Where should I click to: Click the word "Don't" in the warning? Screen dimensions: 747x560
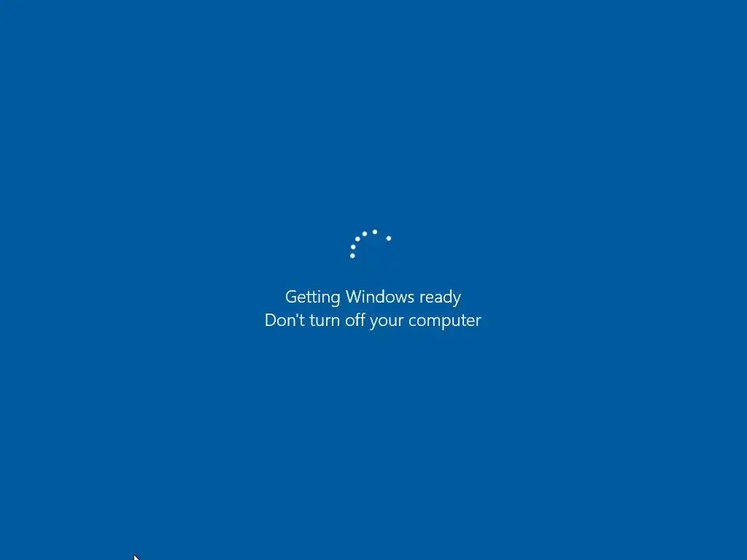coord(285,320)
